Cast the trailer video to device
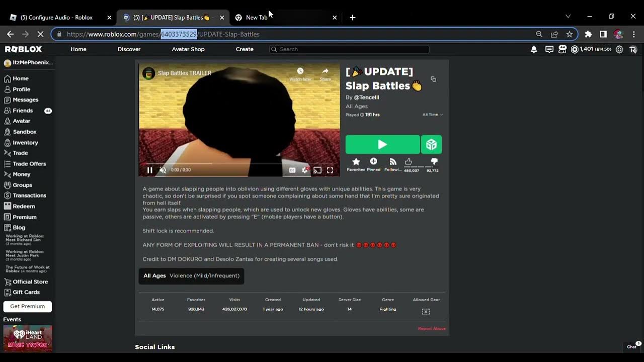Viewport: 644px width, 362px height. point(317,170)
